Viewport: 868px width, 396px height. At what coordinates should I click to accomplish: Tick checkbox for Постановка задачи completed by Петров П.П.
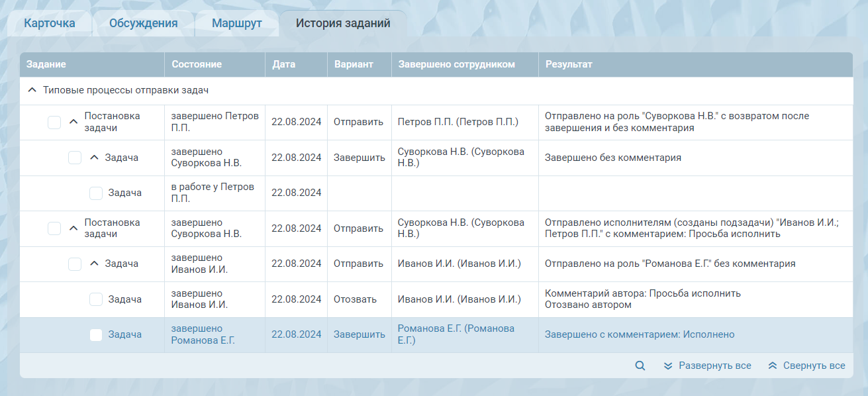54,123
